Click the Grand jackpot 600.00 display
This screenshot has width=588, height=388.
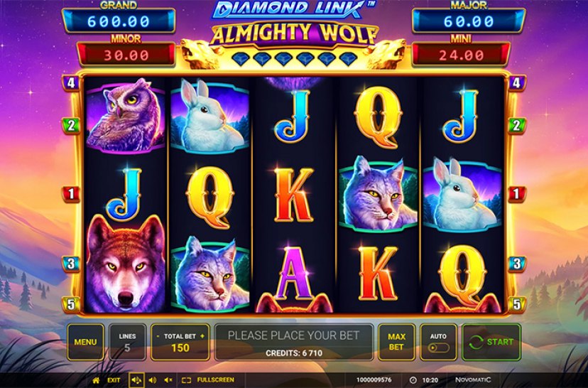point(119,21)
